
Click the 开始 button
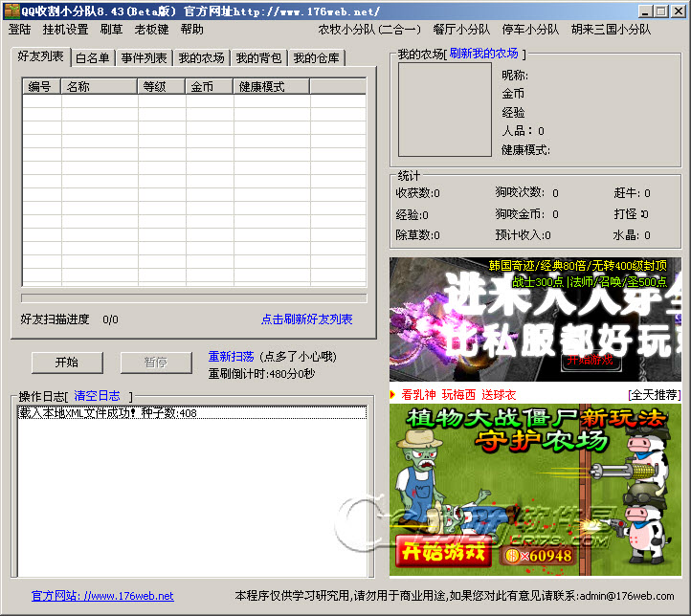click(67, 363)
